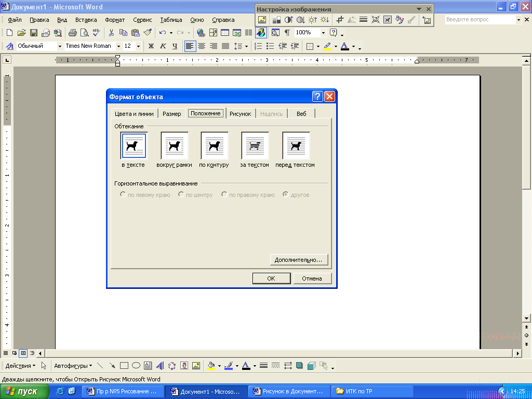Switch to 'Размер' tab
Screen dimensions: 532x399
(x=171, y=114)
